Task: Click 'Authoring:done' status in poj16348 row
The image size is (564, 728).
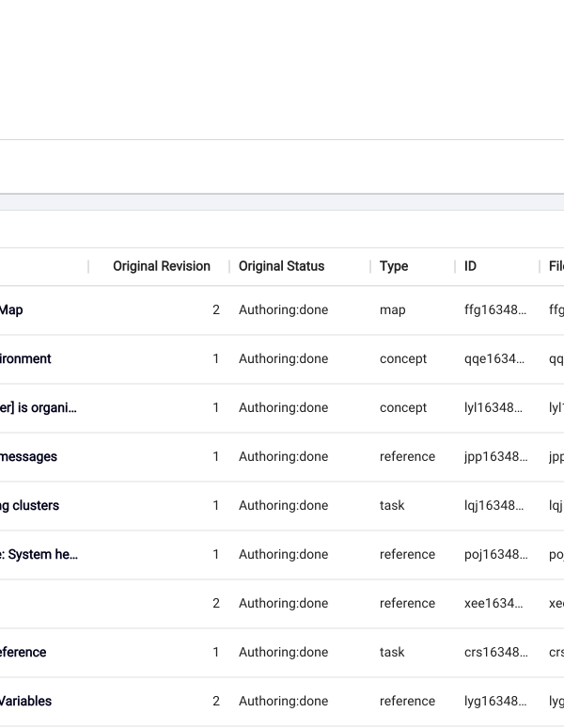Action: coord(283,554)
